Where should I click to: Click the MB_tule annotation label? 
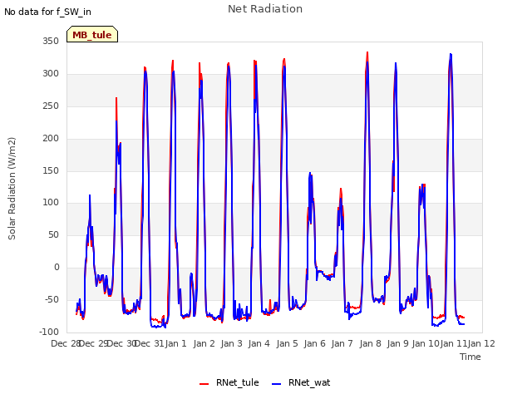pos(92,35)
